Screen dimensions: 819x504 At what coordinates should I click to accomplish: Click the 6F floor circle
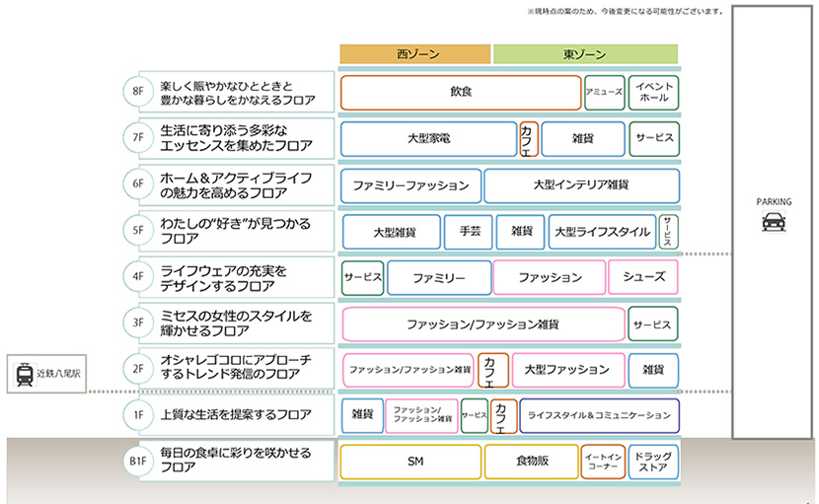(x=138, y=183)
